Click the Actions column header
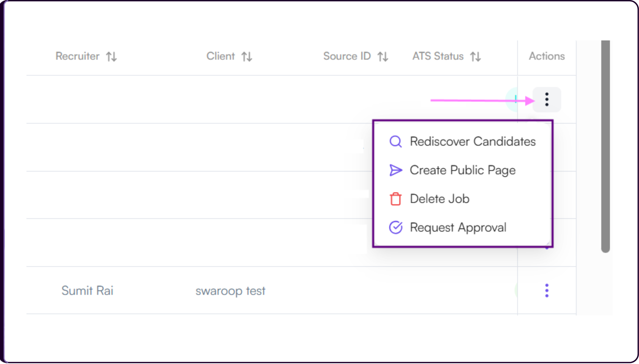639x364 pixels. click(x=547, y=56)
